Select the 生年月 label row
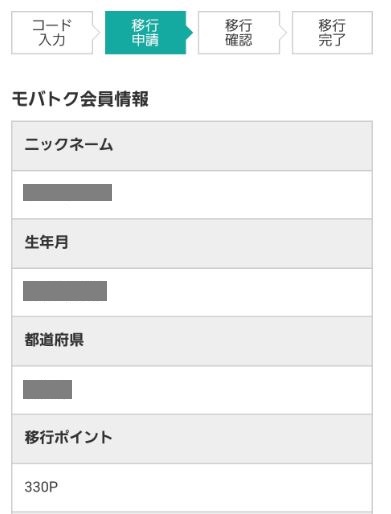Screen dimensions: 391x514 click(192, 244)
